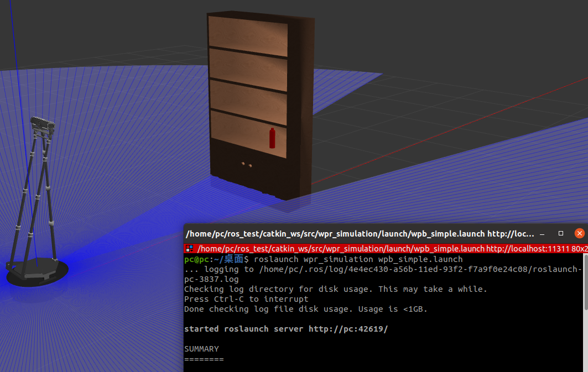The image size is (588, 372).
Task: Click the 'SUMMARY' heading in terminal
Action: (201, 349)
